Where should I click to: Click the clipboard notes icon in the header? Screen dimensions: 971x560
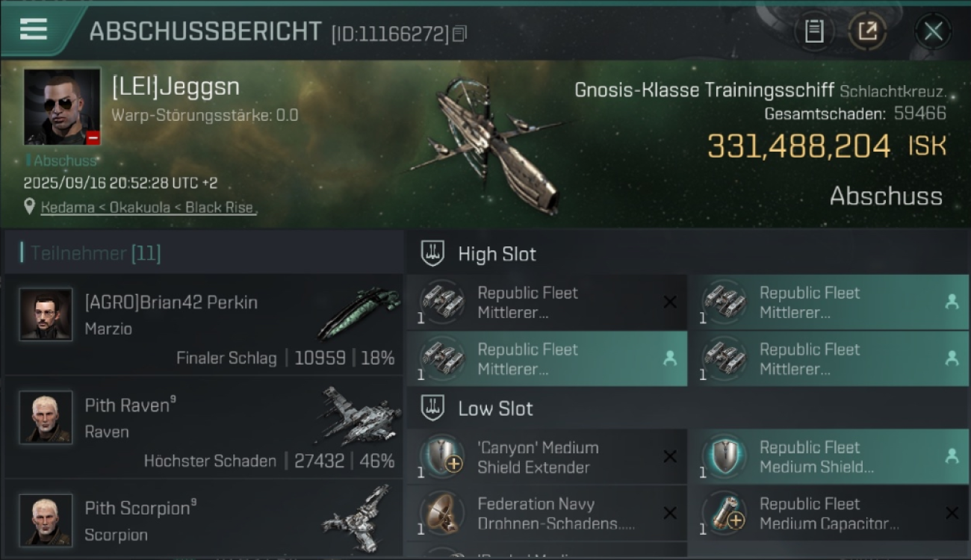[813, 31]
